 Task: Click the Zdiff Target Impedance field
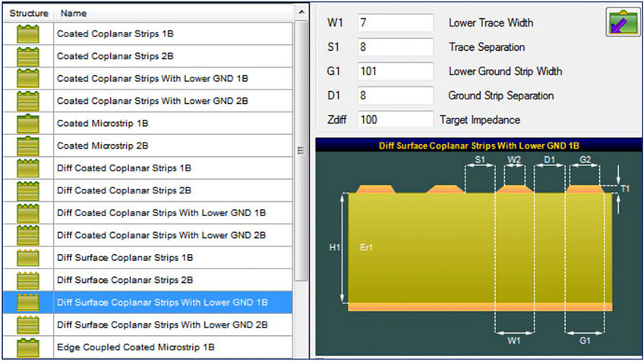[395, 120]
